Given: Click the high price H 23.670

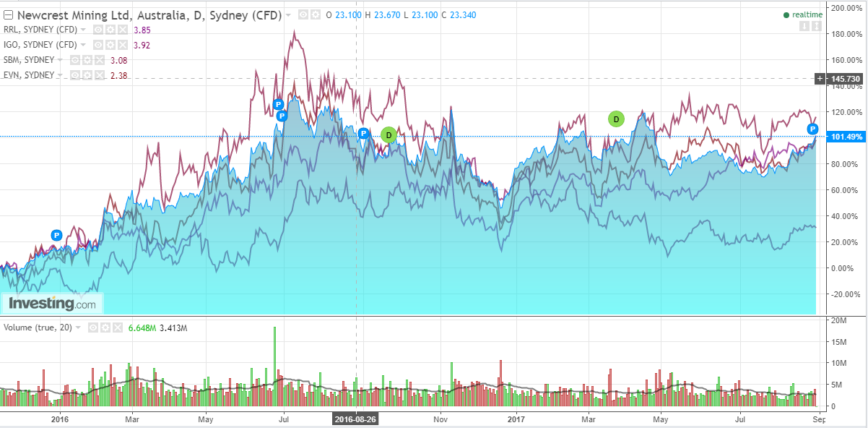Looking at the screenshot, I should [x=382, y=15].
